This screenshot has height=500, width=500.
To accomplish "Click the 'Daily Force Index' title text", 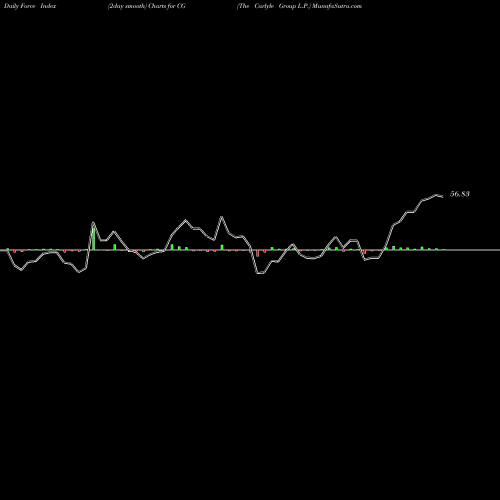I will 30,6.
